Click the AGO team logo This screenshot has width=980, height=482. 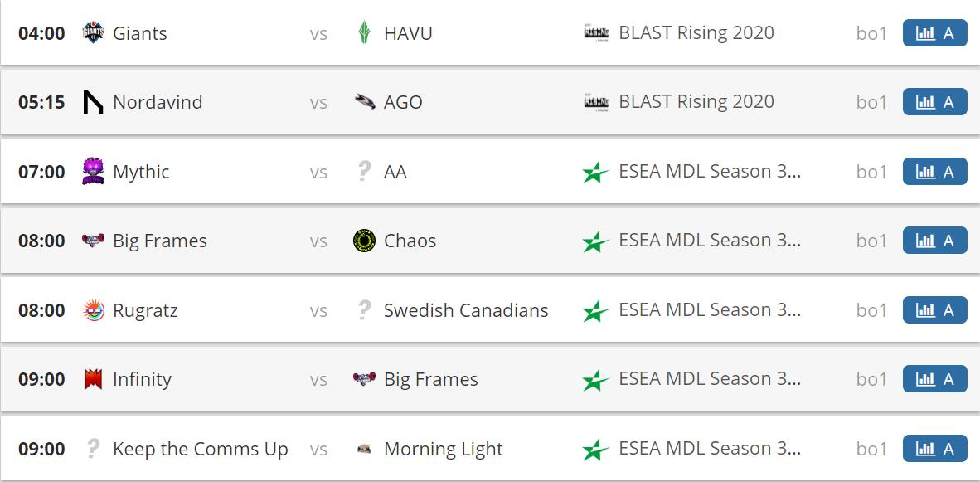pyautogui.click(x=364, y=102)
